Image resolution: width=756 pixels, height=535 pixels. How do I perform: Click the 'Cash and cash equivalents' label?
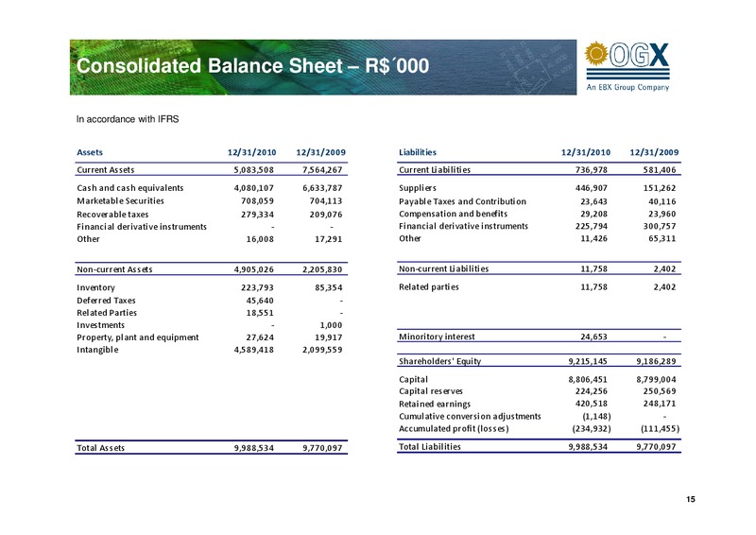pyautogui.click(x=130, y=188)
